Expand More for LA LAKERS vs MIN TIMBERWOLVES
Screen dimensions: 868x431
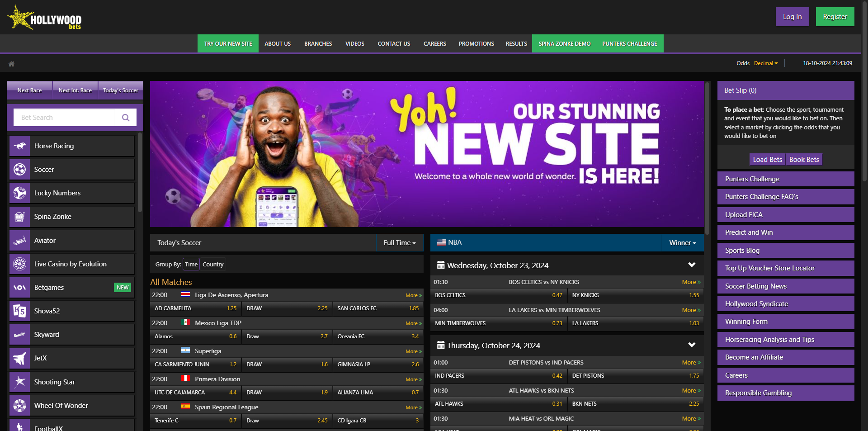coord(691,310)
